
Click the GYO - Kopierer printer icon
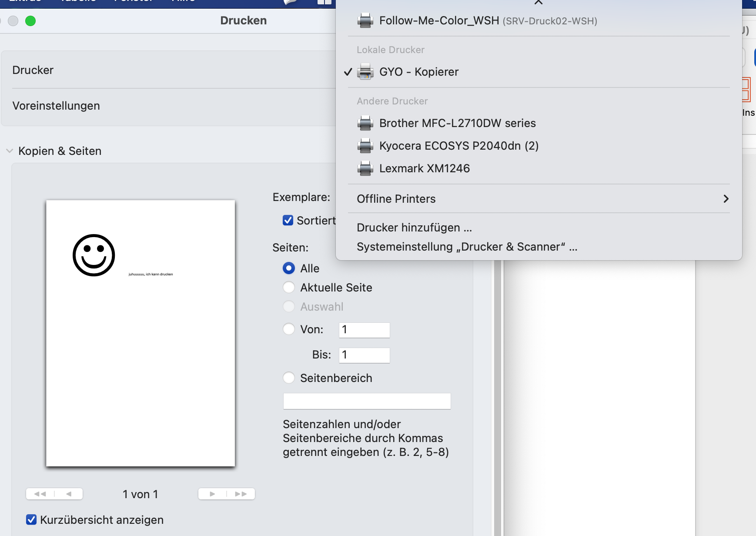tap(365, 72)
